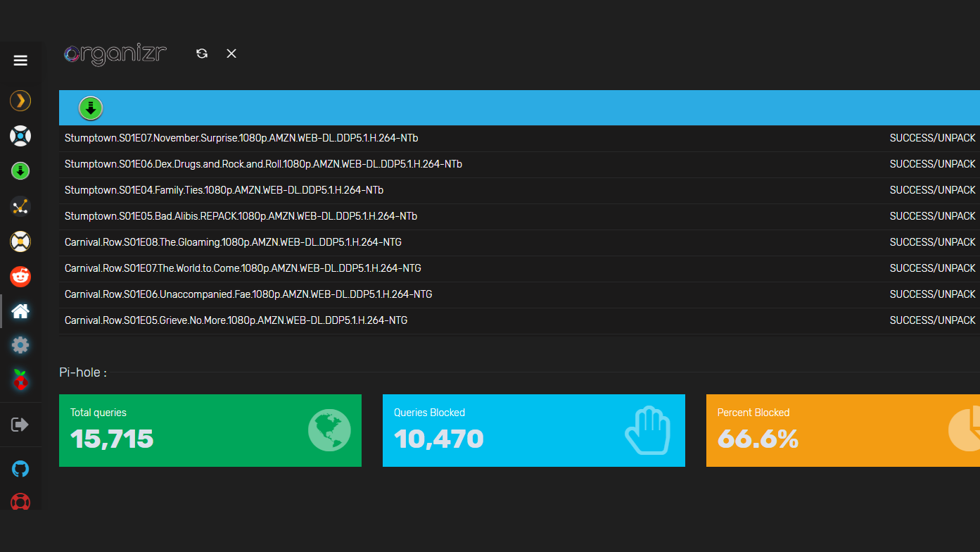Reload the current tab with refresh icon
980x552 pixels.
[x=202, y=54]
